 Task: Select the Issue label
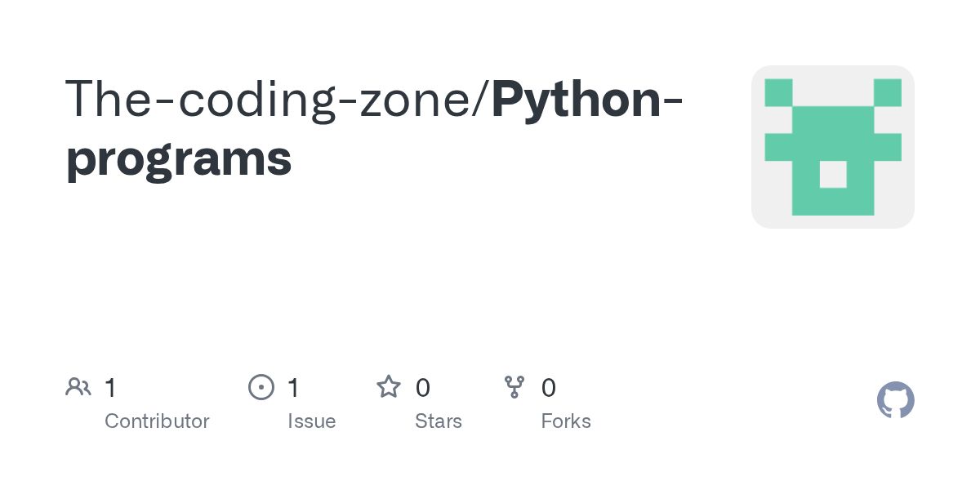pos(311,421)
